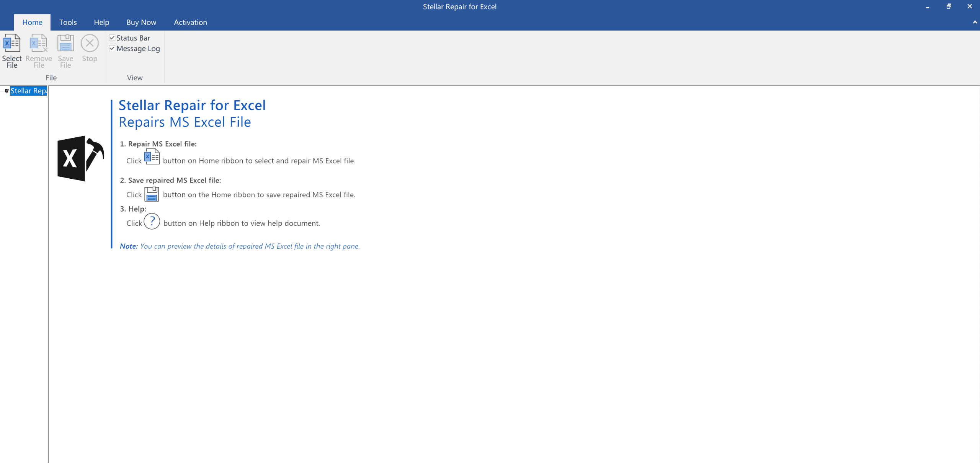This screenshot has width=980, height=463.
Task: Click the File group label in ribbon
Action: [51, 78]
